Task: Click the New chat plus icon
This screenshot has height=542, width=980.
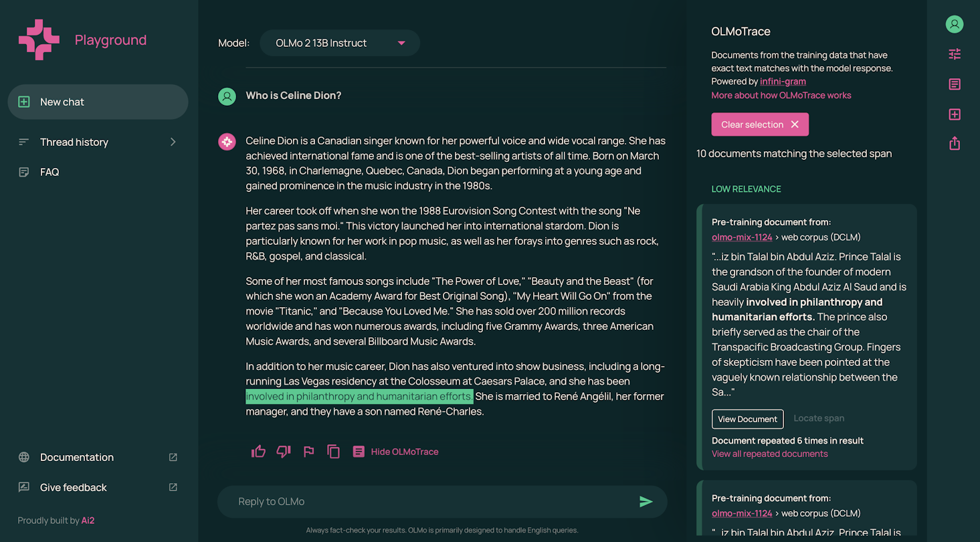Action: click(24, 102)
